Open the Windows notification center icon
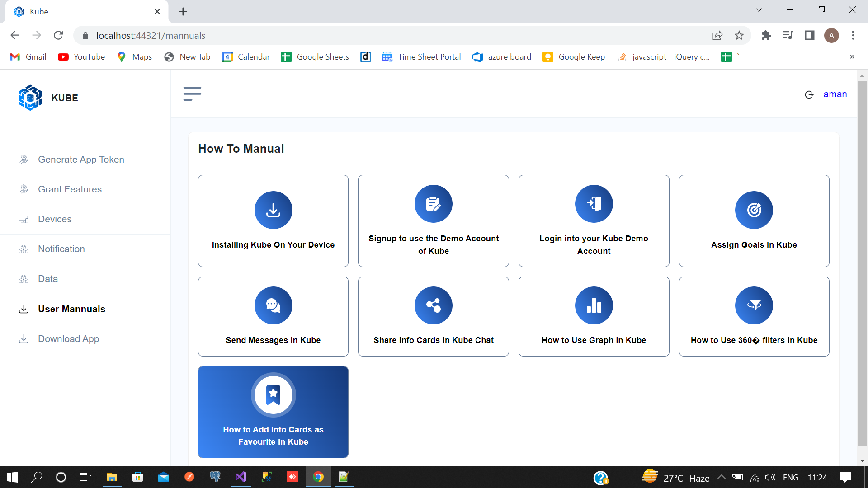Screen dimensions: 868x488 point(845,477)
